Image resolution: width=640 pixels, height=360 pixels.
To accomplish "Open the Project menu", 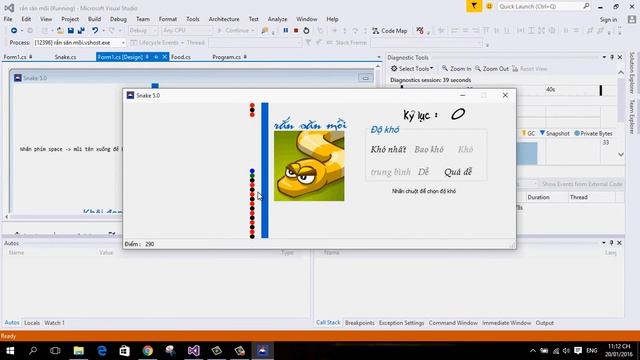I will pos(70,19).
